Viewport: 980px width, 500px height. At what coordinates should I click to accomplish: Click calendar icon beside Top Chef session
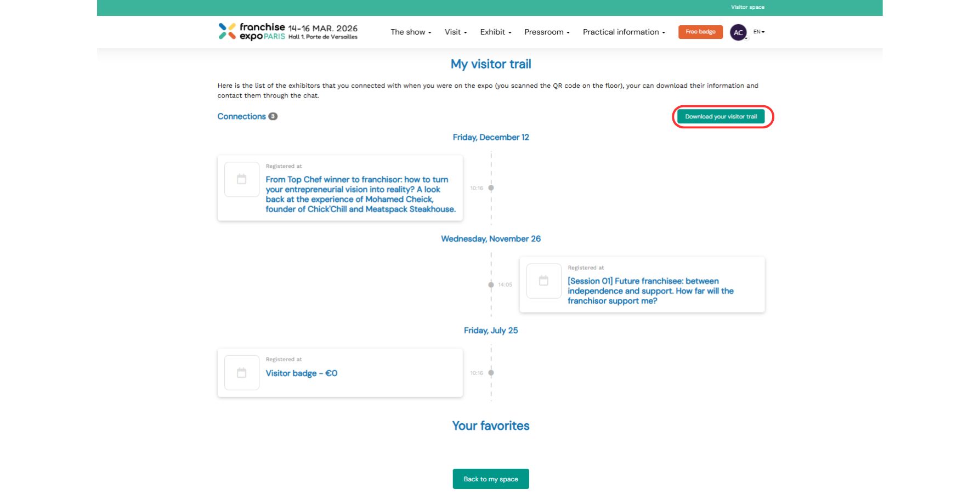(x=241, y=179)
